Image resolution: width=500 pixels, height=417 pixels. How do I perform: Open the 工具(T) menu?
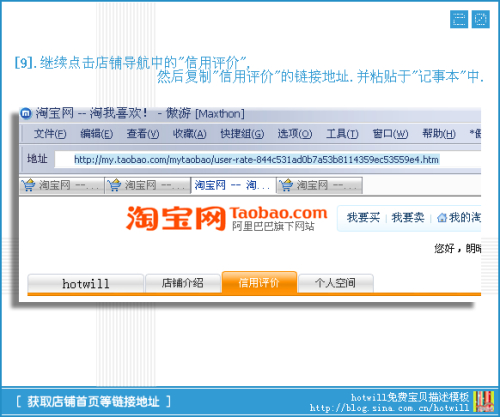342,134
